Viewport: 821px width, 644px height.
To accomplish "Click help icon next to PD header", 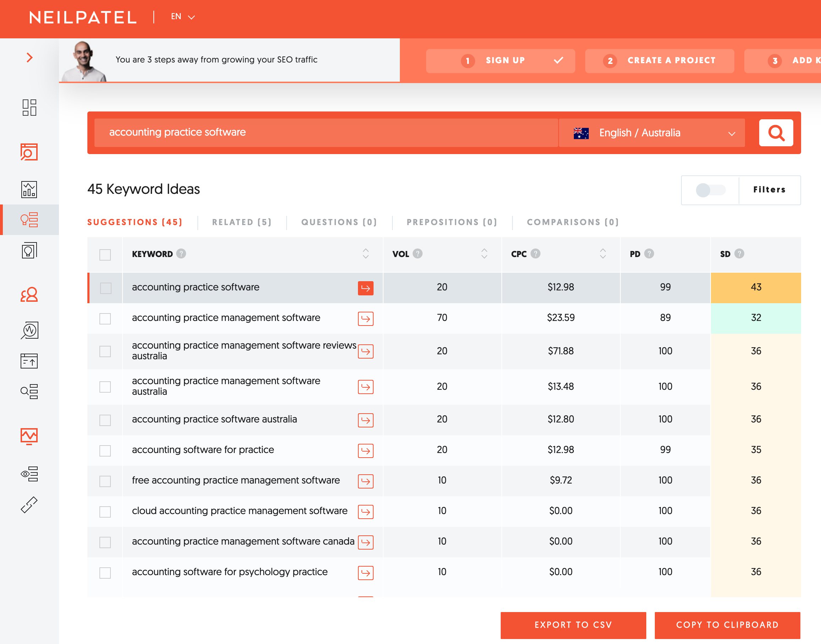I will 649,253.
